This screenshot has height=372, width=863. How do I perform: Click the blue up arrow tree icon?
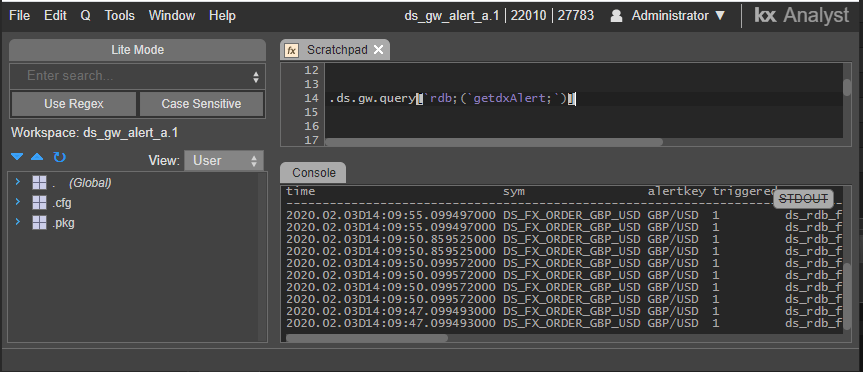tap(37, 157)
